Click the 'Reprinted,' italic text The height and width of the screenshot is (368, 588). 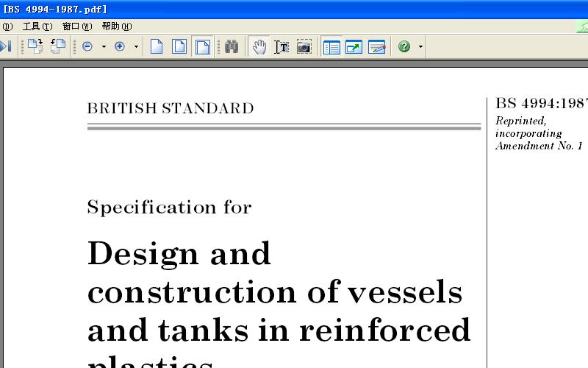[x=521, y=121]
